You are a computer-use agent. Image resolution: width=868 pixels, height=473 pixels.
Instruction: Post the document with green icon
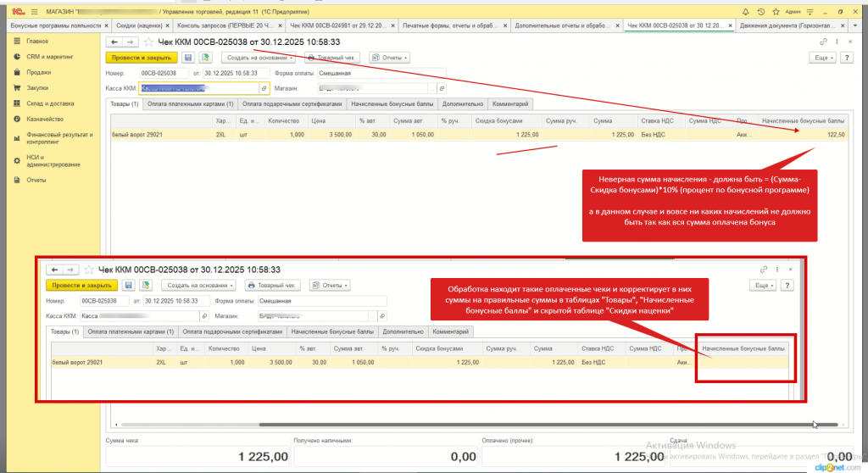coord(205,58)
